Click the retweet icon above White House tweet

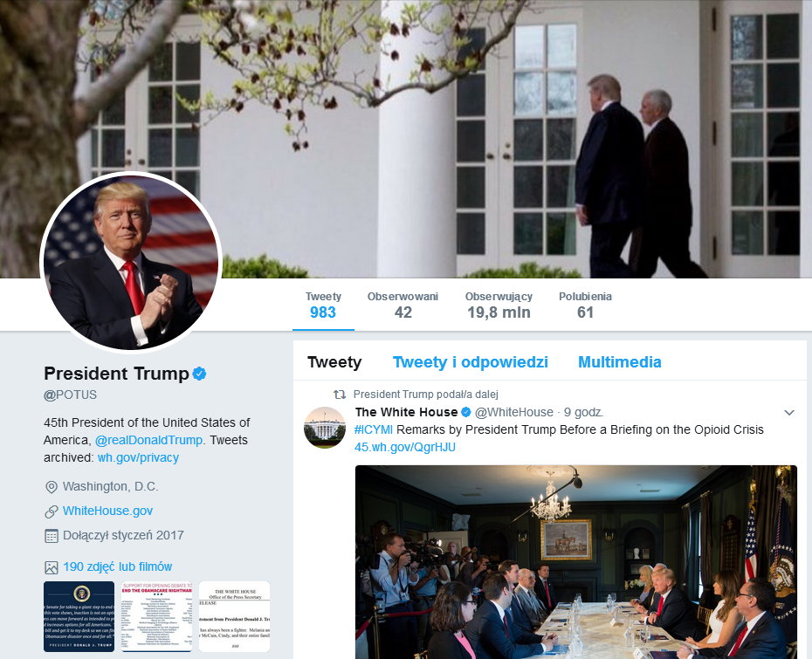coord(340,395)
